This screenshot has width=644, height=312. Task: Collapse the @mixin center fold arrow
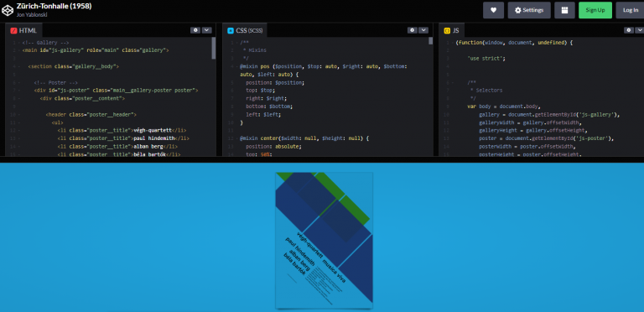pyautogui.click(x=237, y=138)
